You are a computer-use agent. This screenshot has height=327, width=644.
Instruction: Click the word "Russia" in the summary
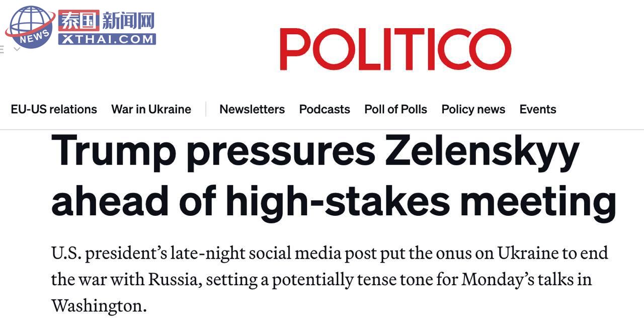coord(169,279)
